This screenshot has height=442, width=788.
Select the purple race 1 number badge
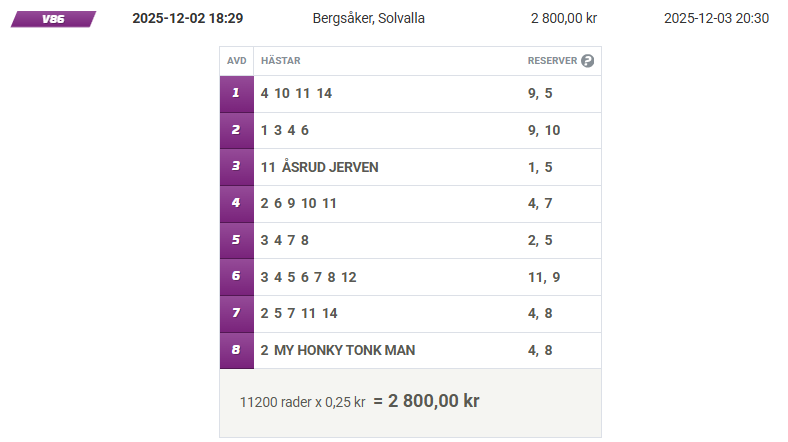tap(236, 93)
